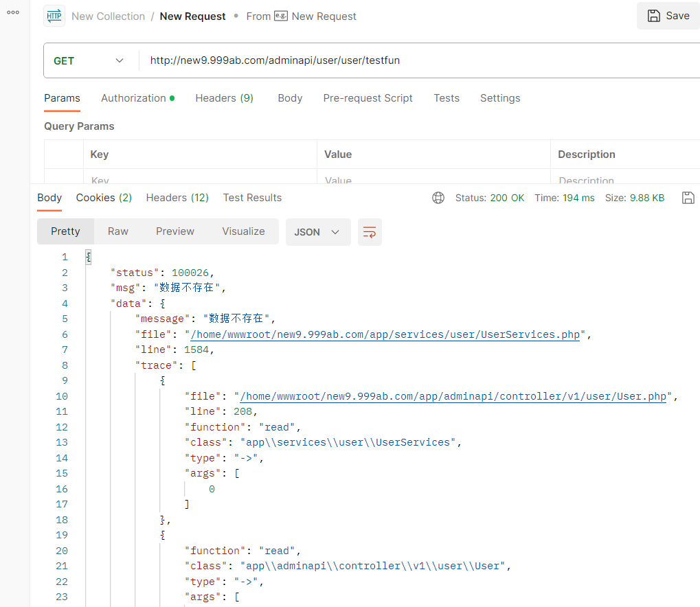The height and width of the screenshot is (607, 700).
Task: Open the Settings tab
Action: (500, 98)
